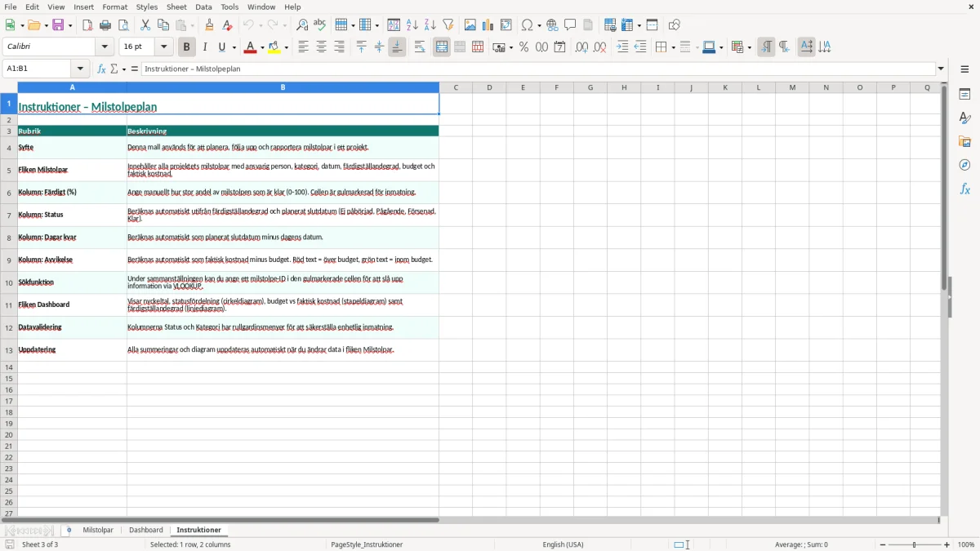Run the Spelling check icon
The width and height of the screenshot is (980, 551).
point(320,25)
